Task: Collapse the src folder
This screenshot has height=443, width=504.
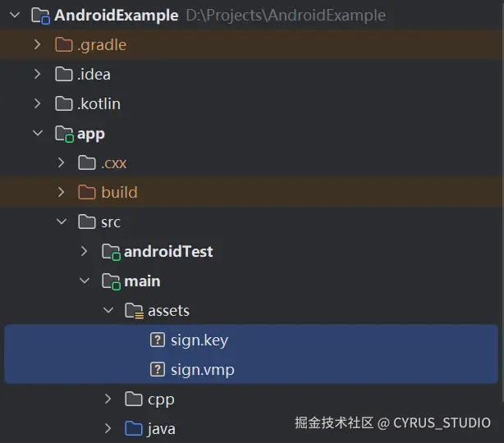Action: 61,221
